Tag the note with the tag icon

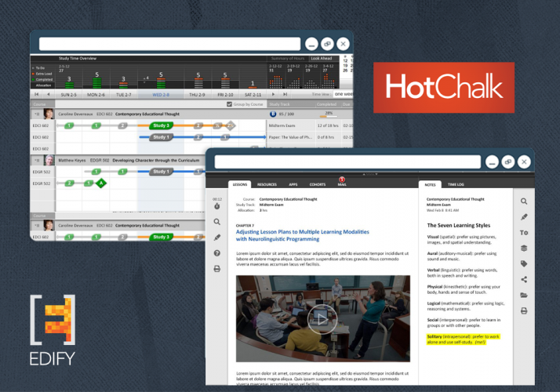coord(524,264)
